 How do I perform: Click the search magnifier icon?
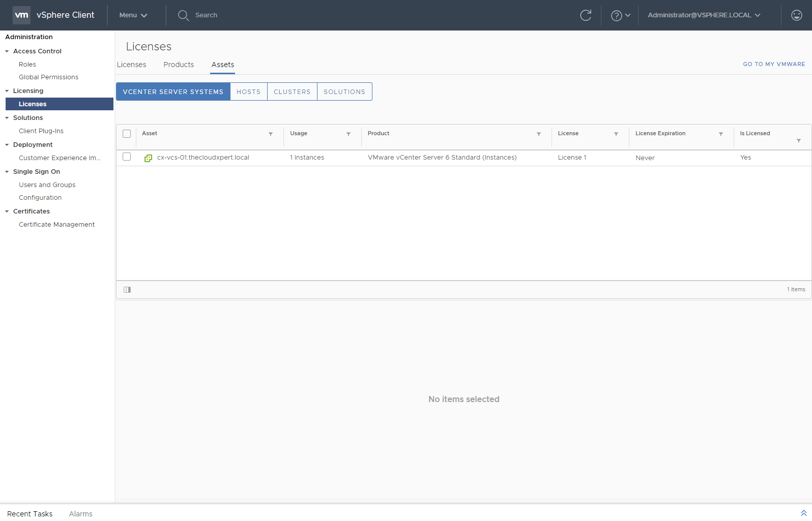click(x=183, y=15)
